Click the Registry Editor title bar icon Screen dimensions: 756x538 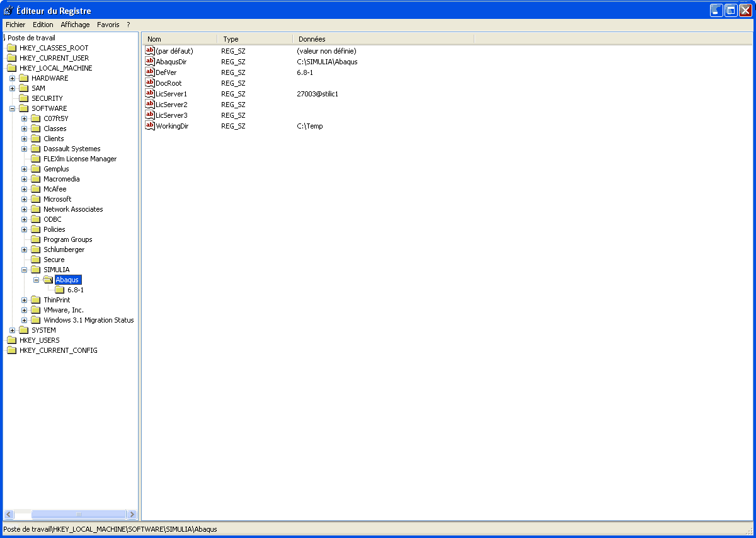point(8,11)
